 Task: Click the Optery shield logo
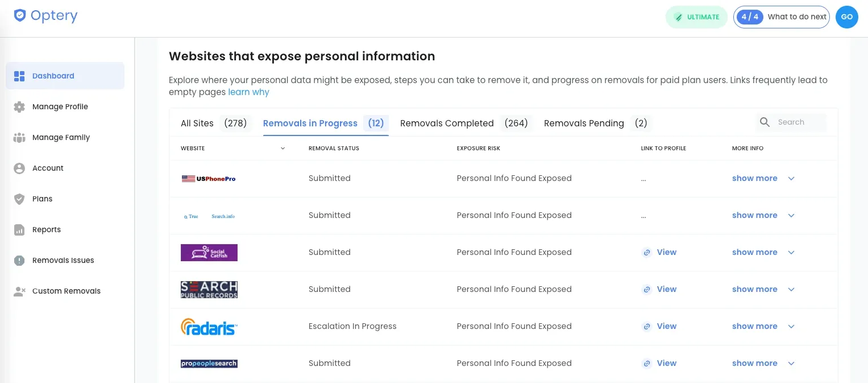pyautogui.click(x=20, y=15)
